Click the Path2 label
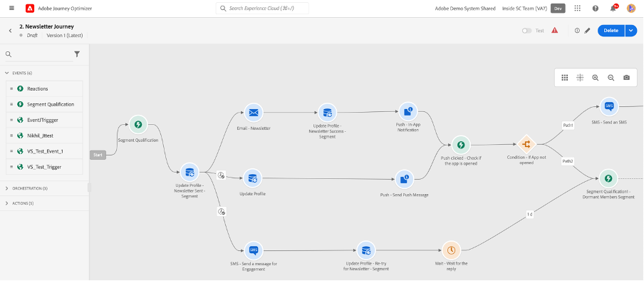644x281 pixels. coord(568,161)
